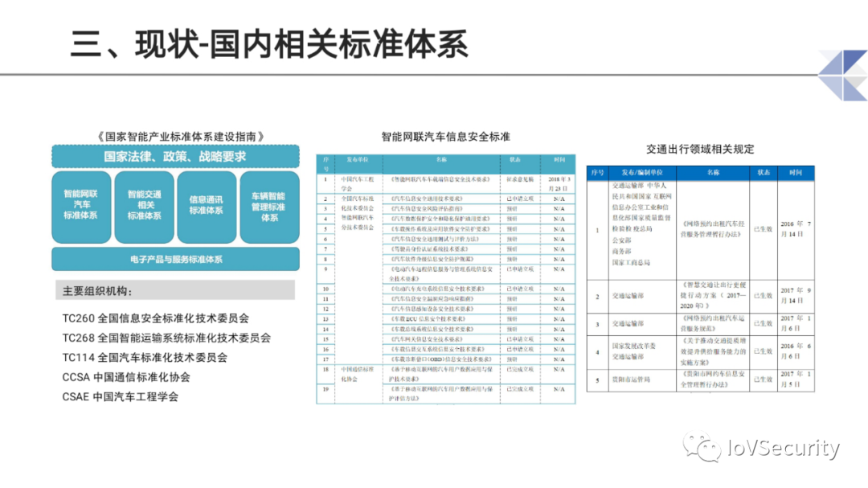Click 发布单位 header in the middle table
868x488 pixels.
point(358,159)
